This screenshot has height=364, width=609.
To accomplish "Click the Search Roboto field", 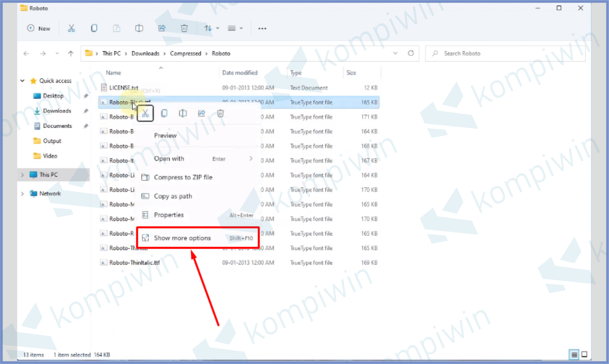I will click(x=505, y=54).
